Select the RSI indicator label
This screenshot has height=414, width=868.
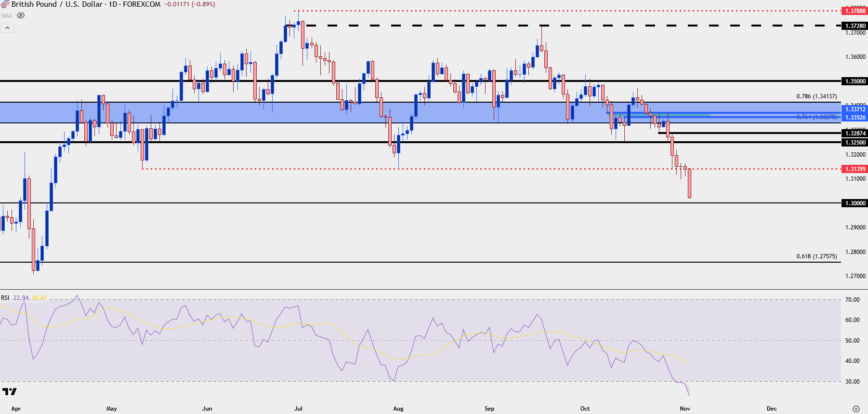5,297
